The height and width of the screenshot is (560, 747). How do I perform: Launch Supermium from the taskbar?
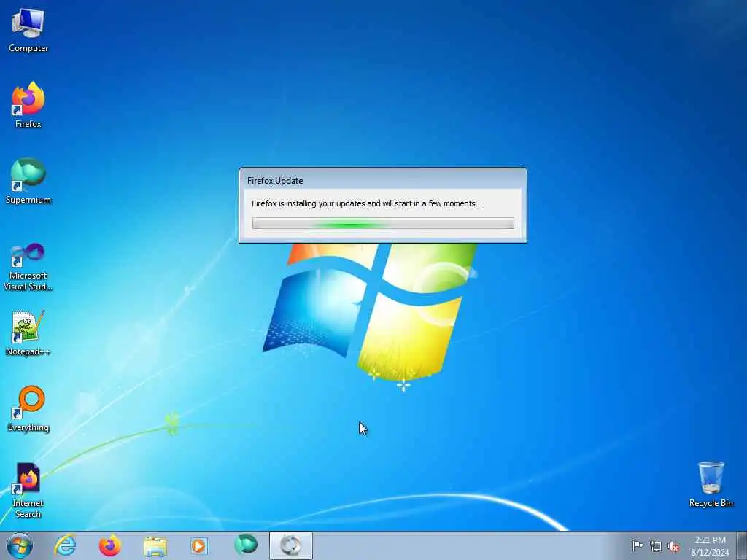point(245,545)
